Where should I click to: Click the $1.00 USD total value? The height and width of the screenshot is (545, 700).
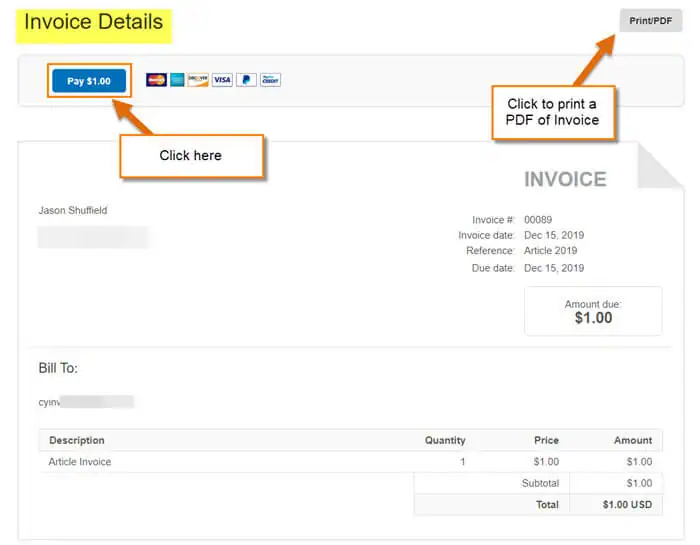(627, 504)
